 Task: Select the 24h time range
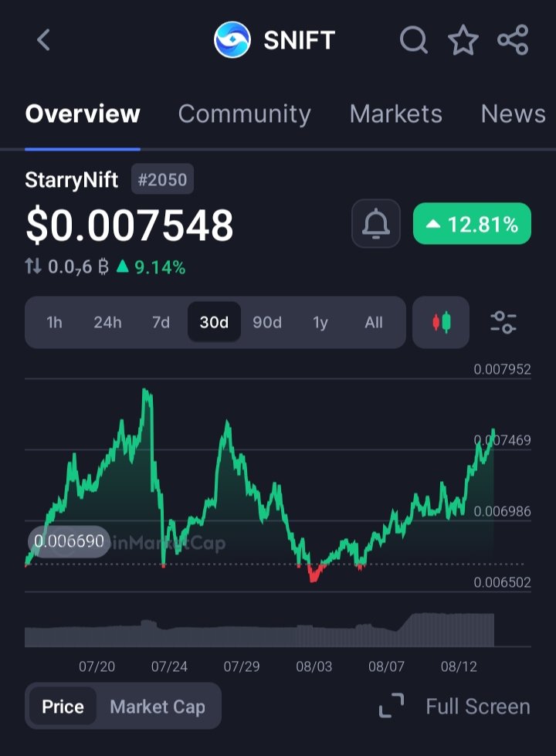pyautogui.click(x=107, y=322)
